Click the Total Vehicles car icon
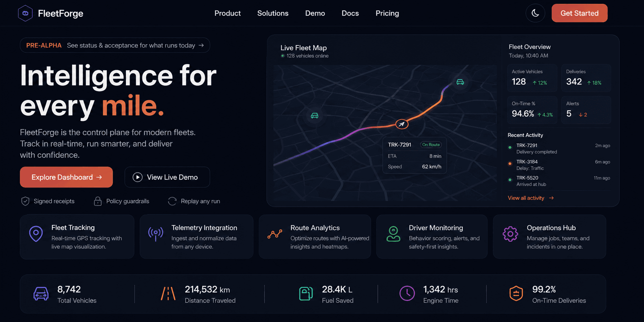 pyautogui.click(x=41, y=294)
